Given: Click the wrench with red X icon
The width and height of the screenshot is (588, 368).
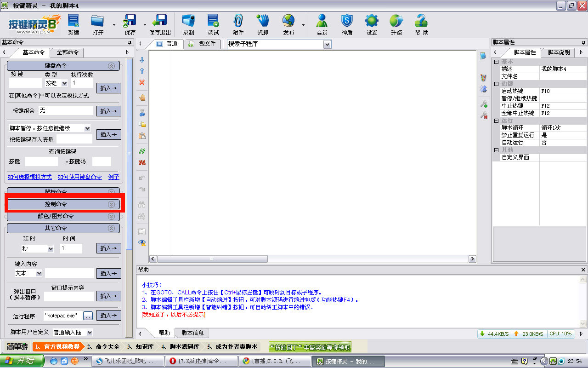Looking at the screenshot, I should tap(483, 115).
